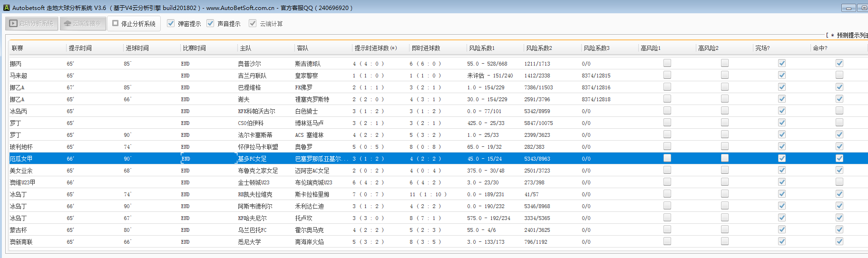The width and height of the screenshot is (868, 258).
Task: Sort by the 联赛 column header
Action: click(x=18, y=48)
